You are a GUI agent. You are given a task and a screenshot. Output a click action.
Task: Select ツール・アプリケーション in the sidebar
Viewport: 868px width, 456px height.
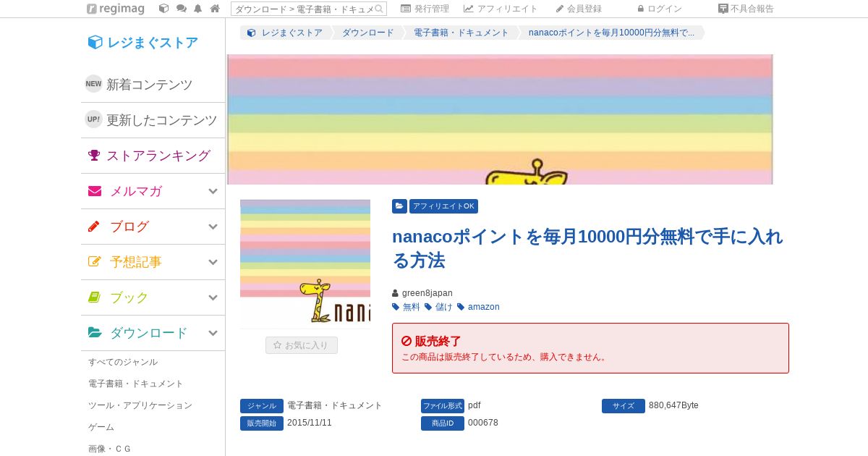(140, 405)
